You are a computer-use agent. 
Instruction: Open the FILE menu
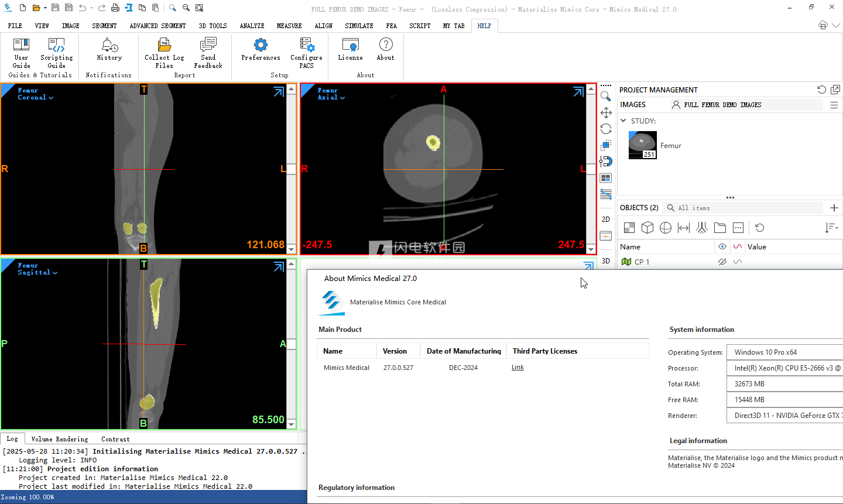[15, 26]
